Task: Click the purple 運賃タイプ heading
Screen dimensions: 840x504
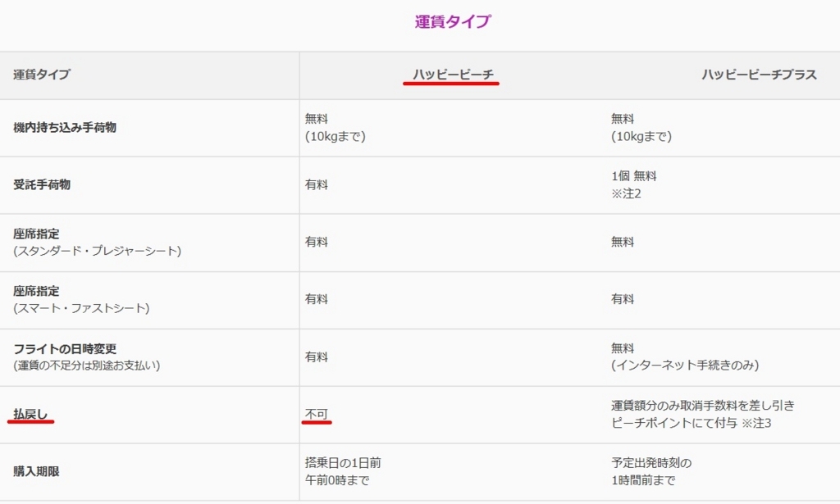Action: [x=453, y=21]
